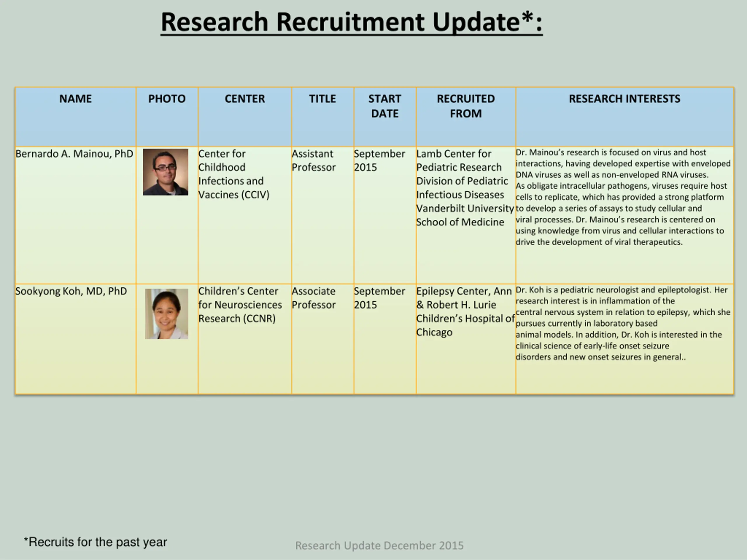Click Dr. Koh's research interests paragraph
Viewport: 747px width, 560px height.
623,323
